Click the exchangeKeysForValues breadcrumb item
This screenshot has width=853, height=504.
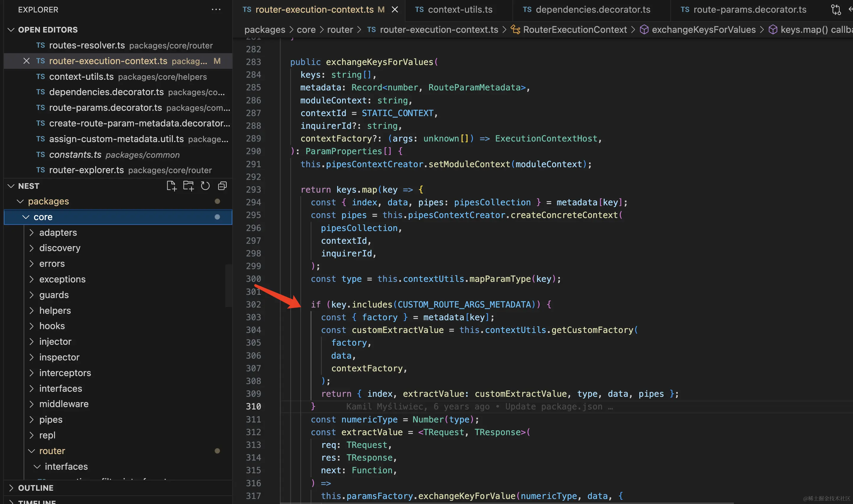pyautogui.click(x=703, y=30)
